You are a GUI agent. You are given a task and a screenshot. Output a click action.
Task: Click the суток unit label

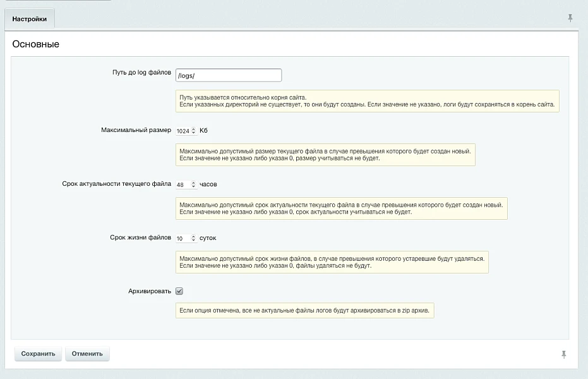[208, 238]
